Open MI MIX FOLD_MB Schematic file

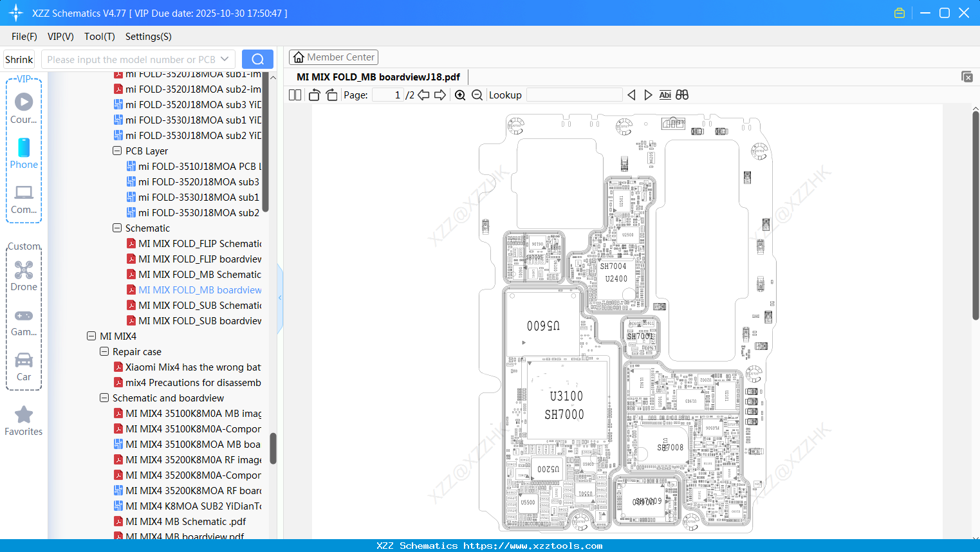pyautogui.click(x=194, y=274)
